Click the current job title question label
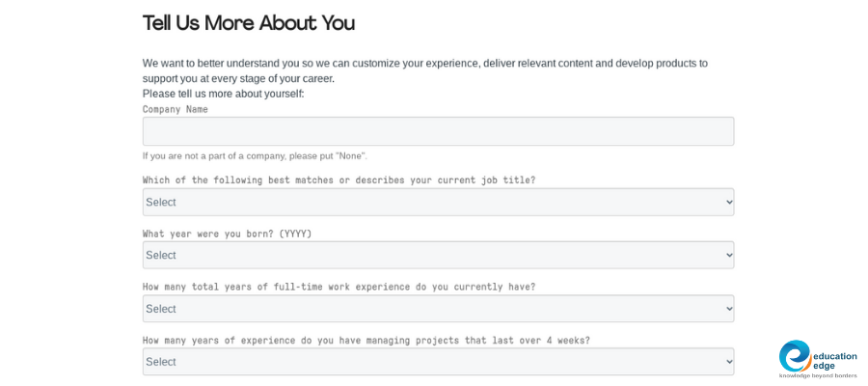The height and width of the screenshot is (386, 868). 339,180
